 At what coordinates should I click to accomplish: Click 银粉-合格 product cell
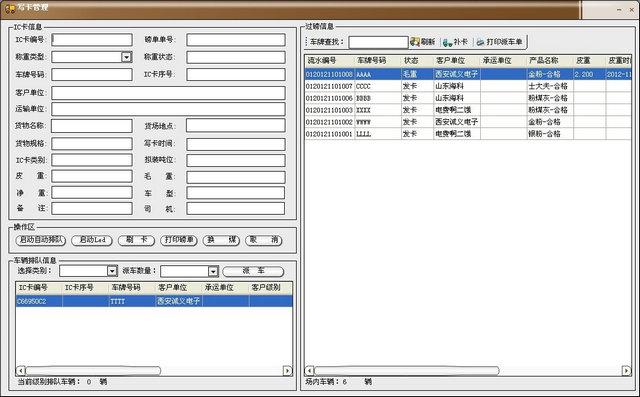point(550,133)
